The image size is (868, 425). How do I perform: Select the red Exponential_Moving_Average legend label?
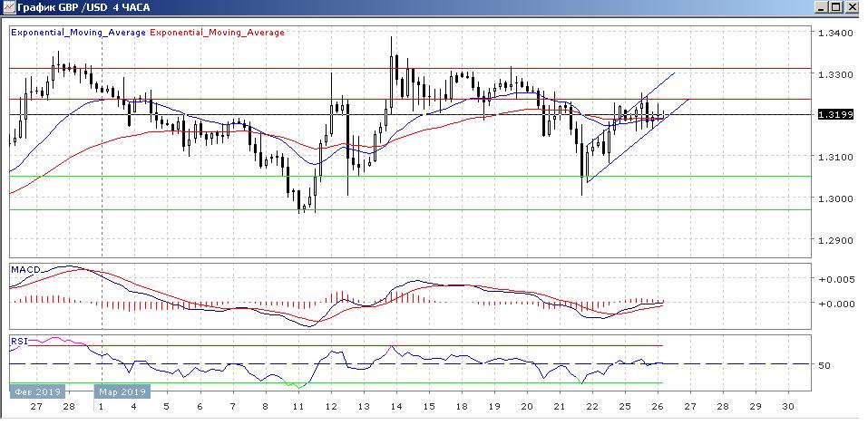pyautogui.click(x=217, y=32)
